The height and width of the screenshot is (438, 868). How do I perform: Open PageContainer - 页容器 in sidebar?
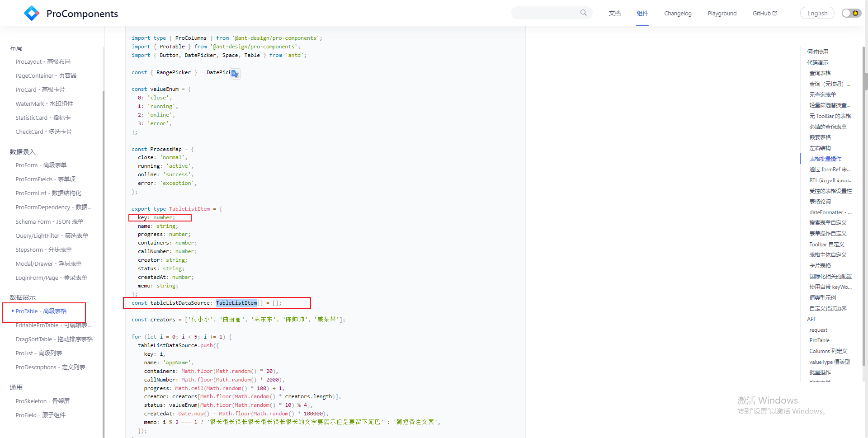coord(46,75)
